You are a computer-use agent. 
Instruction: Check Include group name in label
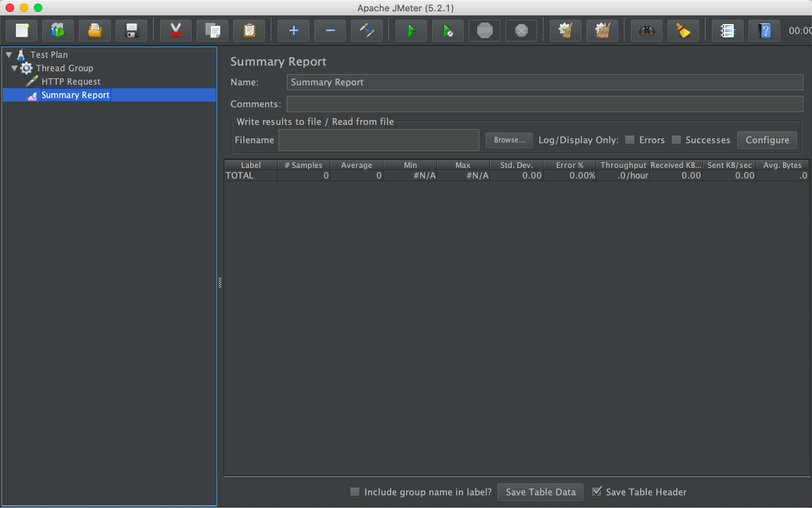pyautogui.click(x=355, y=492)
